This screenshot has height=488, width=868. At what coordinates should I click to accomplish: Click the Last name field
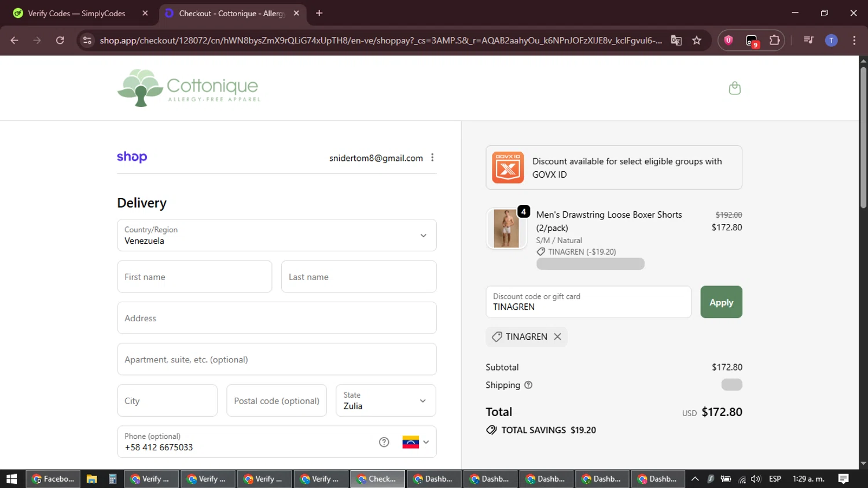click(359, 277)
